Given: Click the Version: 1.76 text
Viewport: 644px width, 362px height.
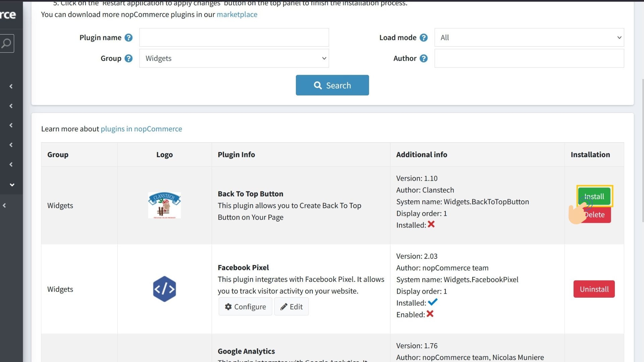Looking at the screenshot, I should point(417,346).
